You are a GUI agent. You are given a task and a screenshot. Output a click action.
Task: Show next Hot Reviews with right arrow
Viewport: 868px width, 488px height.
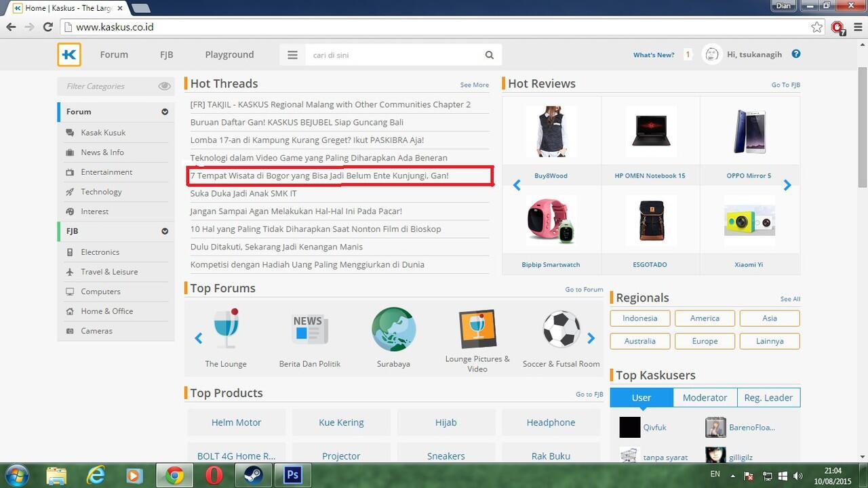[x=787, y=185]
